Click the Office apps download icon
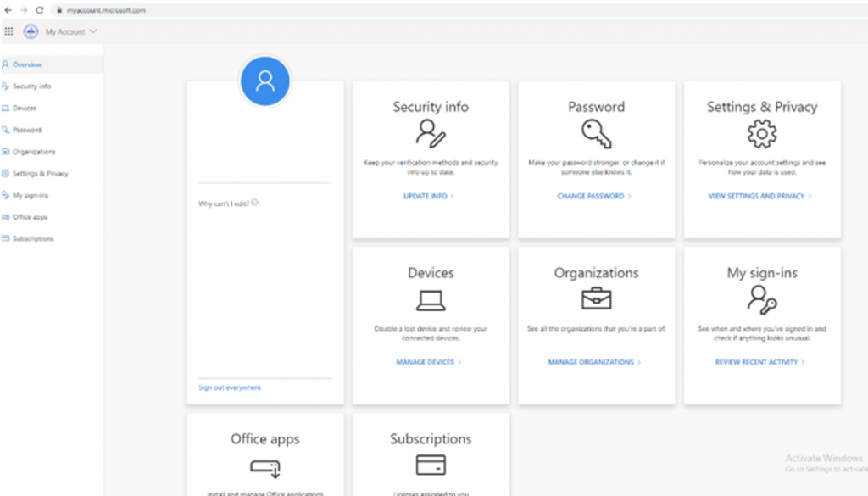Image resolution: width=868 pixels, height=496 pixels. tap(265, 466)
